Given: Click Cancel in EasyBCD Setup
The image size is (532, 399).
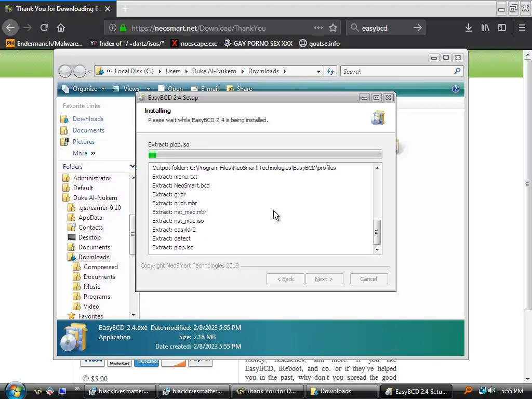Looking at the screenshot, I should click(x=368, y=279).
